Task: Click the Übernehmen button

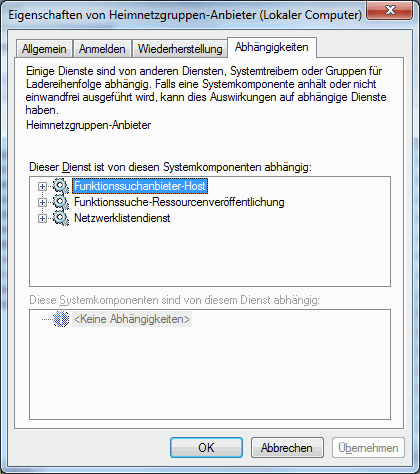Action: pyautogui.click(x=368, y=447)
